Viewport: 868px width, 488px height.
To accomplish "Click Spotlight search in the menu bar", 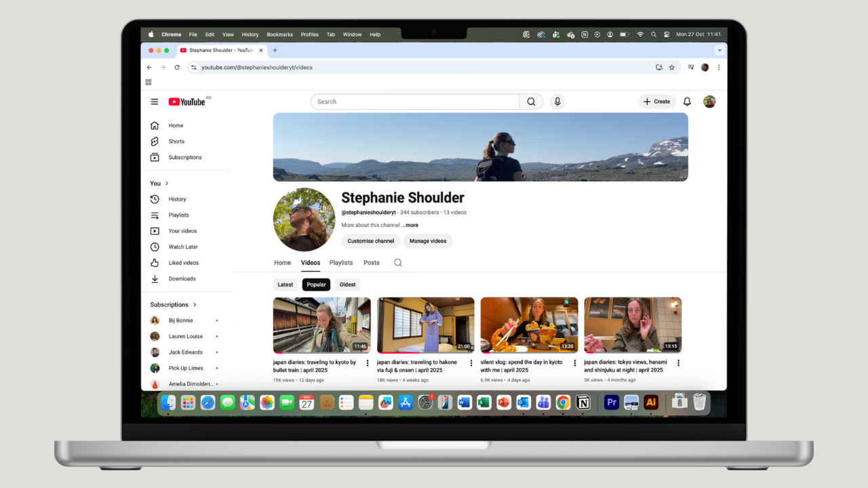I will pyautogui.click(x=654, y=35).
